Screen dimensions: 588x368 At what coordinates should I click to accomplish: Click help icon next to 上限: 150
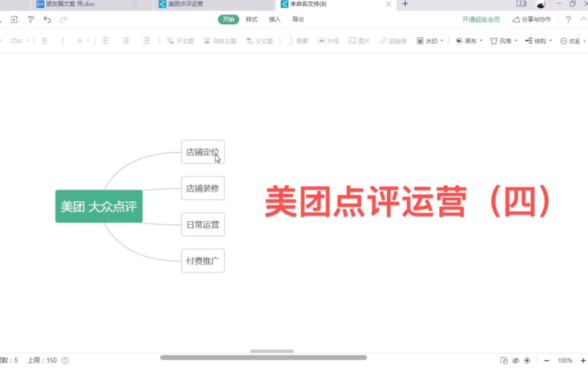pyautogui.click(x=65, y=360)
